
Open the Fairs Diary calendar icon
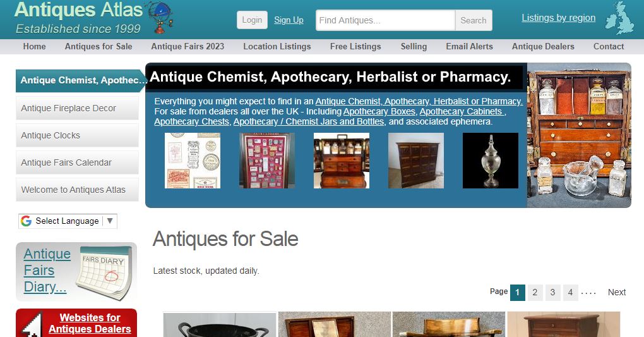[x=106, y=272]
